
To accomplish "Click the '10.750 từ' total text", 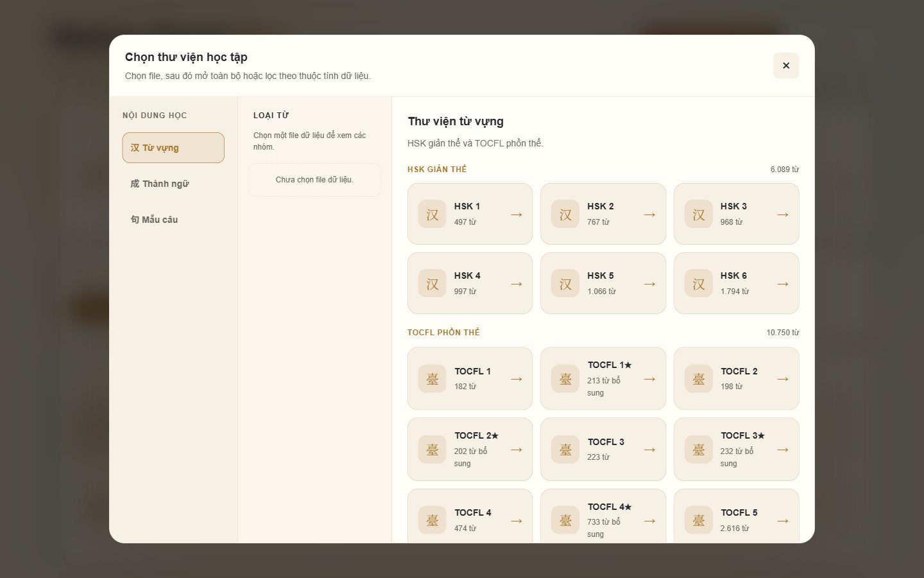I will [x=783, y=333].
